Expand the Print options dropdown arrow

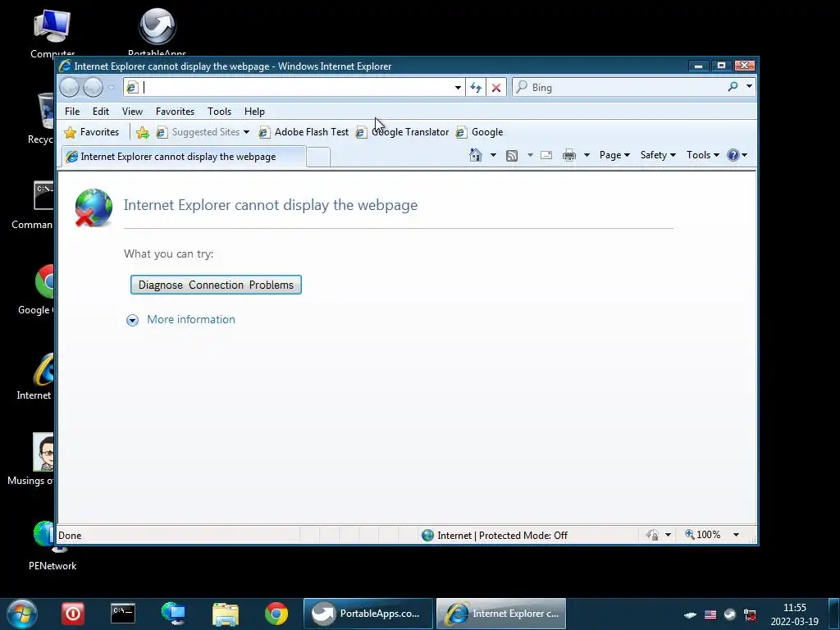(587, 155)
